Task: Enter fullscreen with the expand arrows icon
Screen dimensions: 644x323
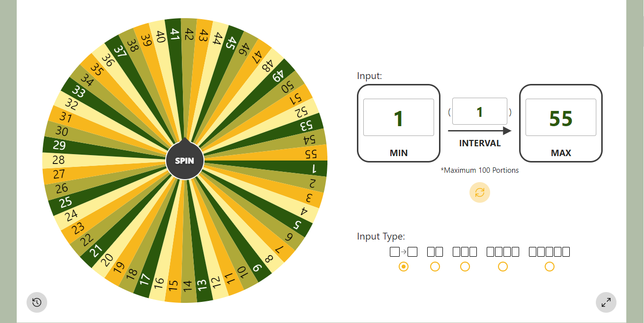Action: tap(606, 302)
